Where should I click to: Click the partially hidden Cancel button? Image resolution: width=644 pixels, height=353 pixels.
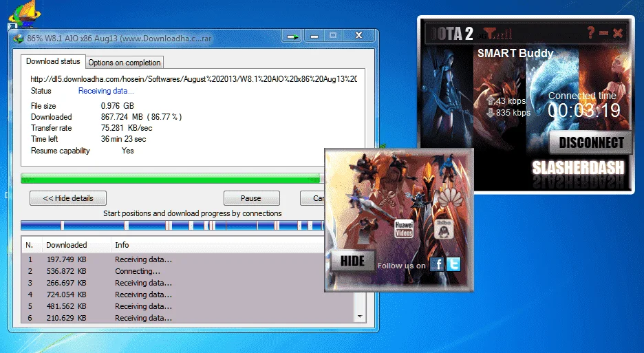pyautogui.click(x=313, y=198)
